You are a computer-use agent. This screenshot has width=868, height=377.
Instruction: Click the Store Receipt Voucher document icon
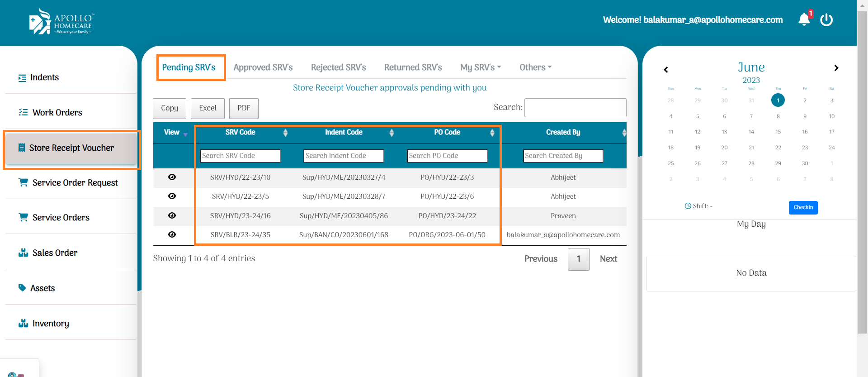click(22, 148)
